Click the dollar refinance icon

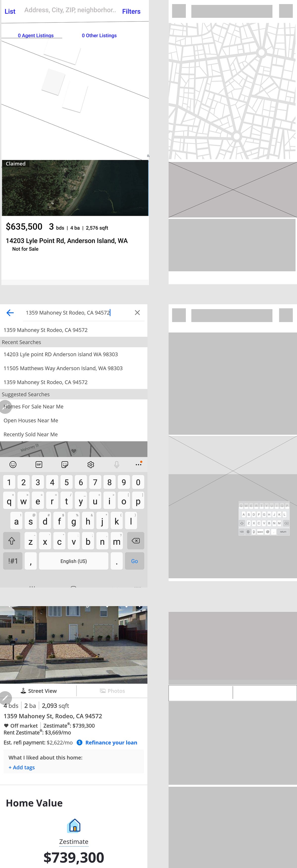[x=79, y=742]
